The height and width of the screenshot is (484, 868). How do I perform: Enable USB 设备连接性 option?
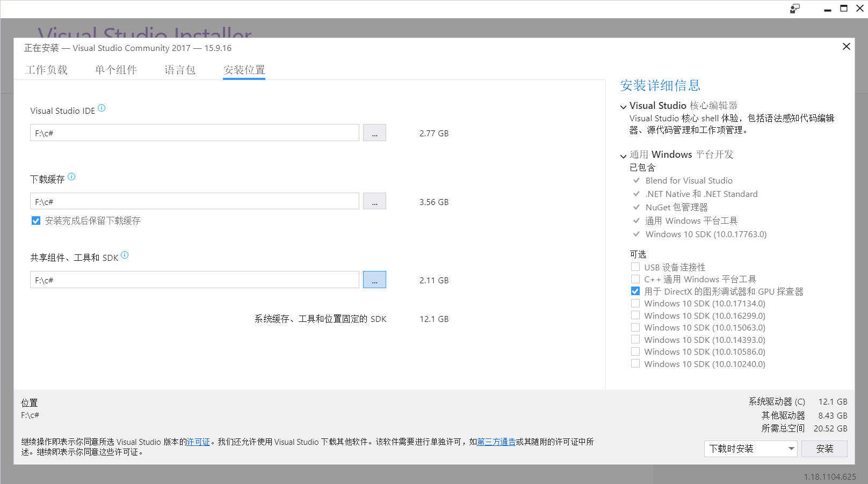pyautogui.click(x=635, y=267)
